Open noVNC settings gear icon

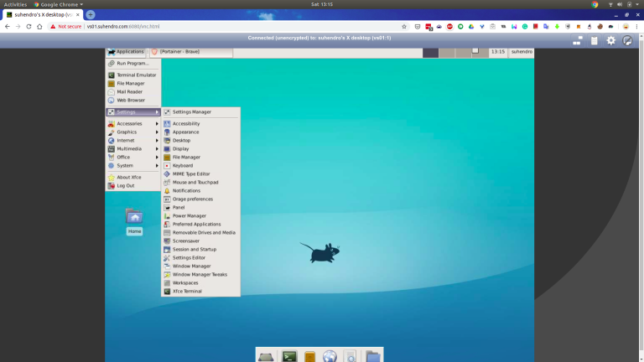pyautogui.click(x=610, y=40)
